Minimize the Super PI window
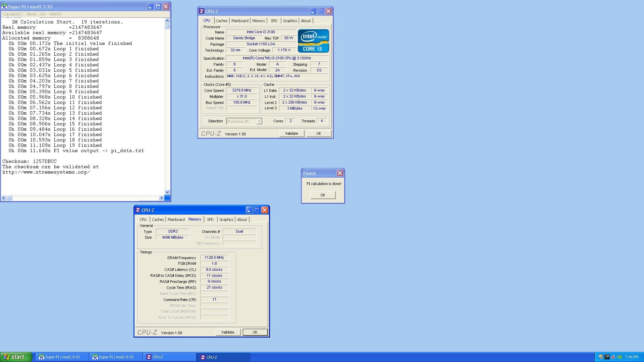 [150, 7]
